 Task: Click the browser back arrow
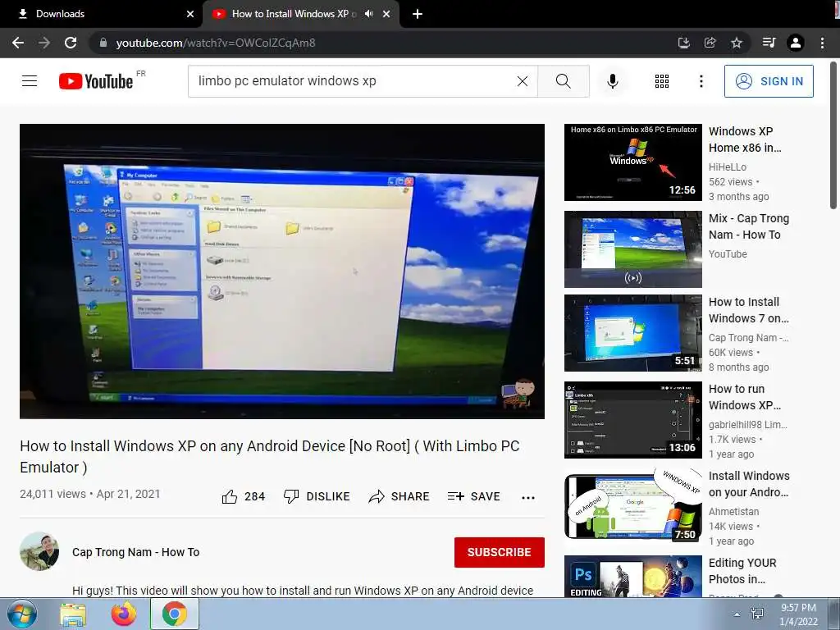[x=18, y=43]
